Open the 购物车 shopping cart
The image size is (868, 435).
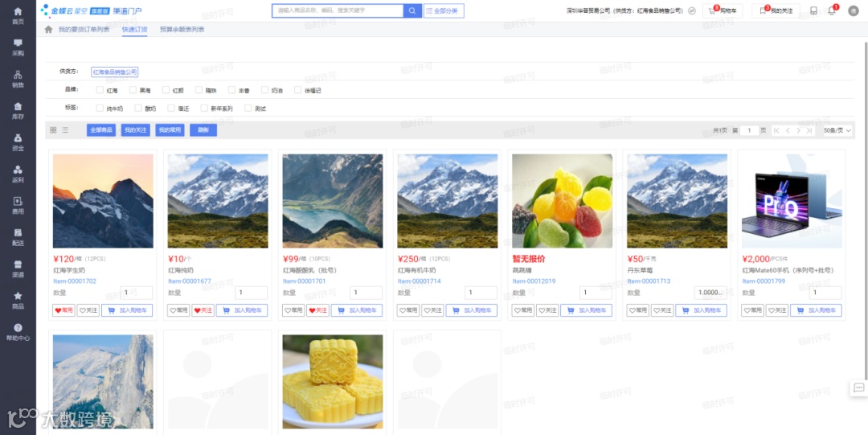[x=723, y=10]
